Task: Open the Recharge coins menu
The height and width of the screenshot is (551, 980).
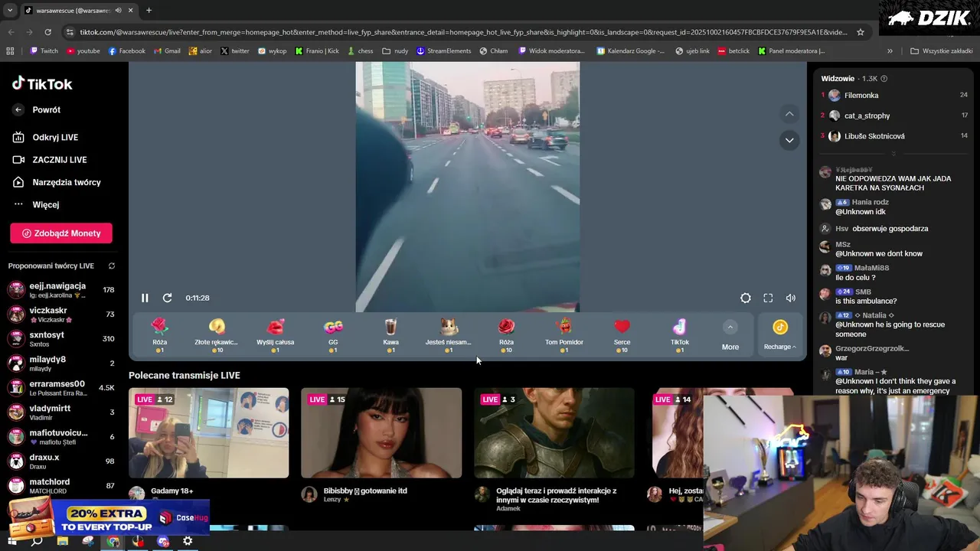Action: pyautogui.click(x=780, y=336)
